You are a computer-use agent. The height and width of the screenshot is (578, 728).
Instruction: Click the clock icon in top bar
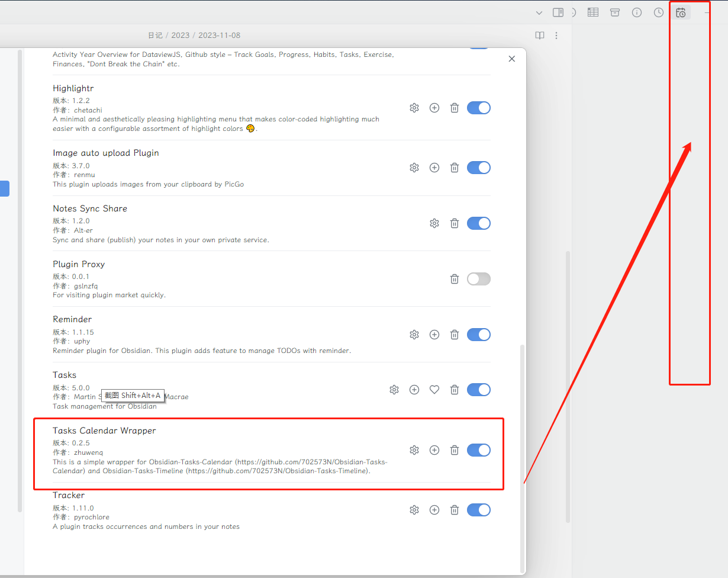659,12
